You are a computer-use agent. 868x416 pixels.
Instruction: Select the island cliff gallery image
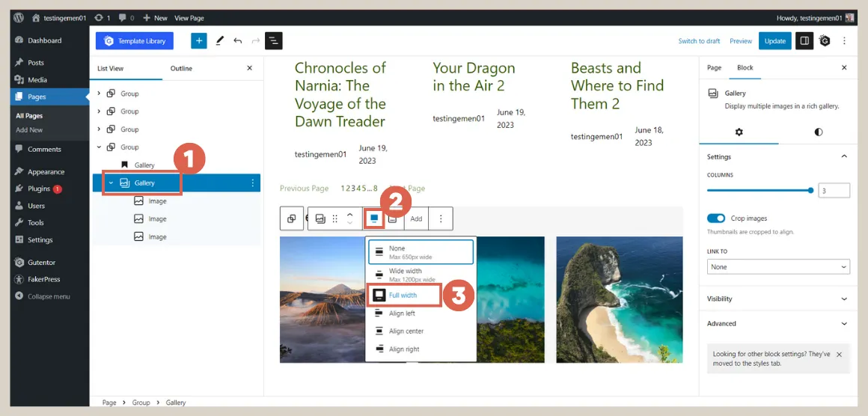point(620,299)
